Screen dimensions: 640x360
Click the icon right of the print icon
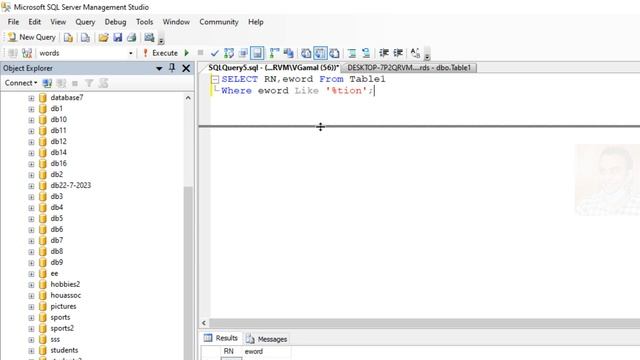click(x=149, y=38)
